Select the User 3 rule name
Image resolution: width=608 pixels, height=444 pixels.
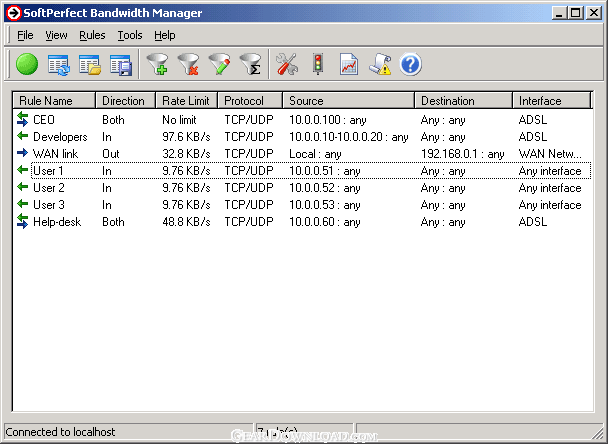[x=49, y=205]
